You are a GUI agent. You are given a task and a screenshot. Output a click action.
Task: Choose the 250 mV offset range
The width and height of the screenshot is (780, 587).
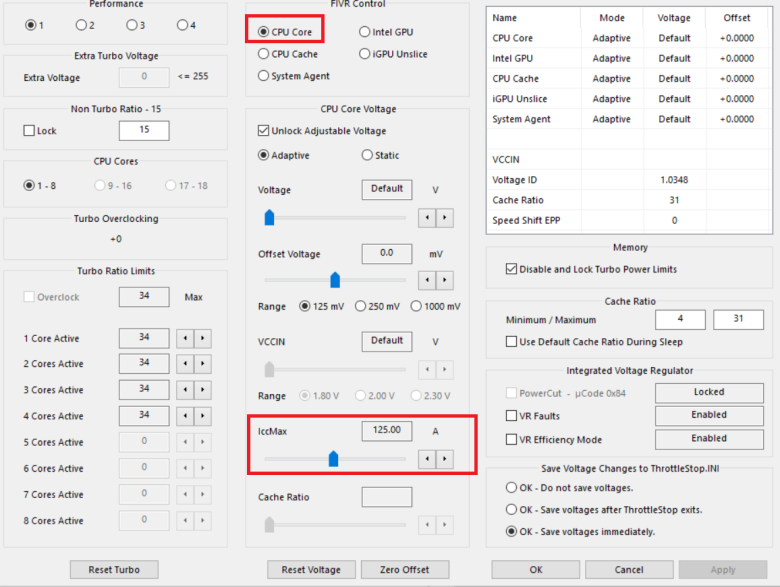[361, 307]
